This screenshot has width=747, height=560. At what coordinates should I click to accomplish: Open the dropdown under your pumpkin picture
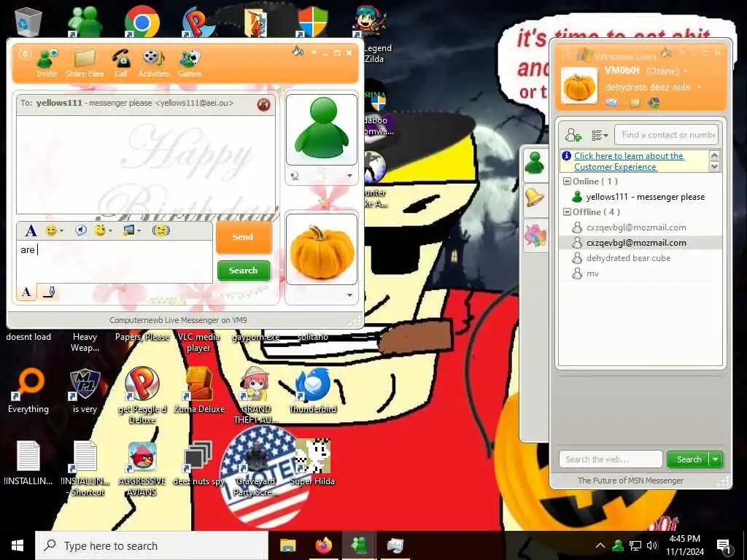(x=349, y=295)
